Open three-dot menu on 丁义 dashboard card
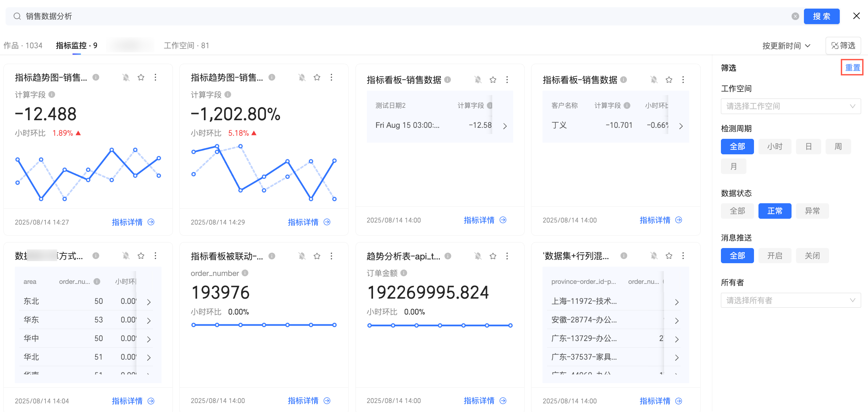The width and height of the screenshot is (868, 412). [x=683, y=80]
